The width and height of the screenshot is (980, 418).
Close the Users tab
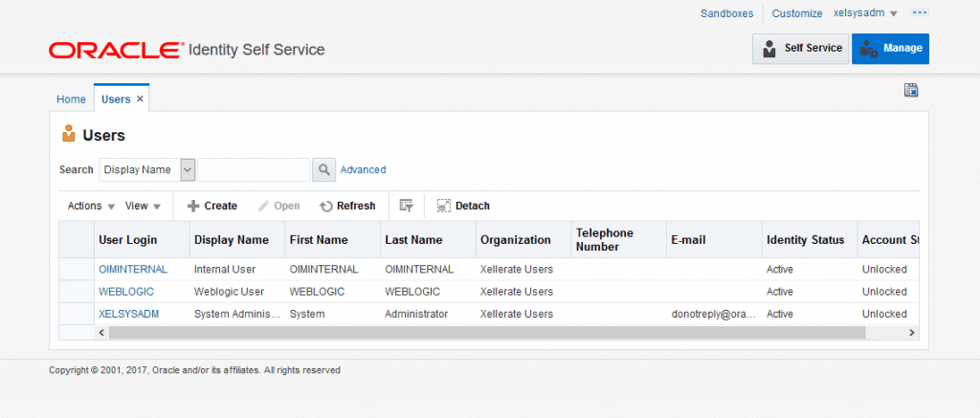140,99
